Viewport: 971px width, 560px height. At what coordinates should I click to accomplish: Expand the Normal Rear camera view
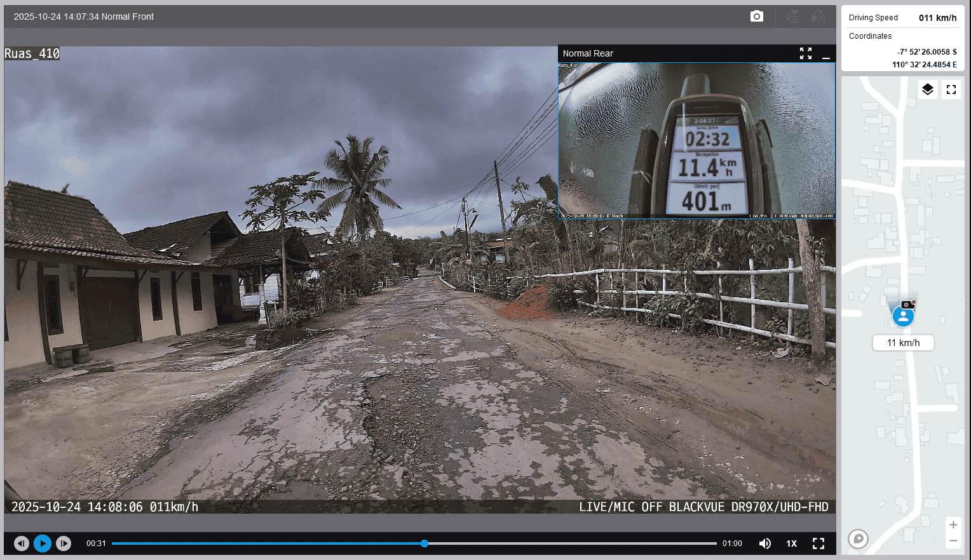(805, 53)
